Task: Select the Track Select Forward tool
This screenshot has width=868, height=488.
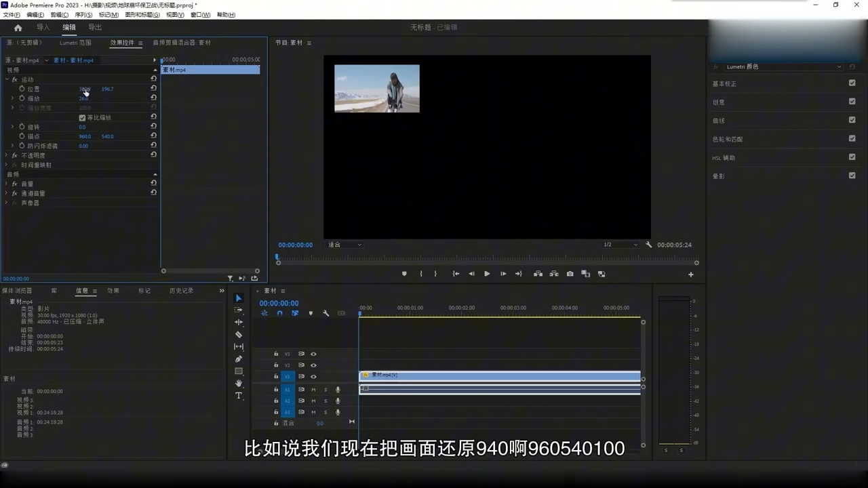Action: [239, 310]
